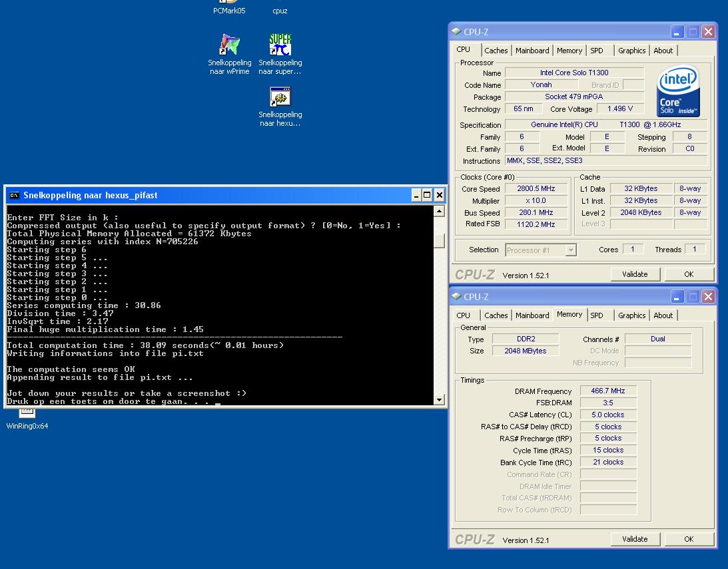Click the Bus Speed value 280.1 MHz

[x=536, y=212]
